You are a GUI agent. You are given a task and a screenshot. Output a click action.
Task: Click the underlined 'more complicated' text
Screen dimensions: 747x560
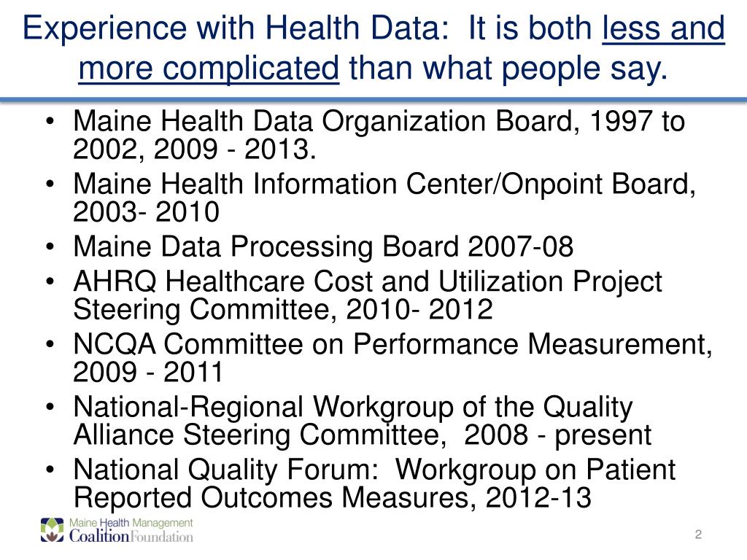[x=209, y=68]
